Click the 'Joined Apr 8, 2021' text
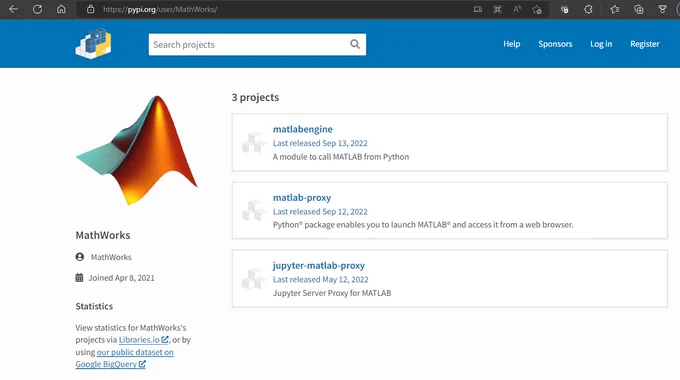This screenshot has height=380, width=680. click(121, 278)
